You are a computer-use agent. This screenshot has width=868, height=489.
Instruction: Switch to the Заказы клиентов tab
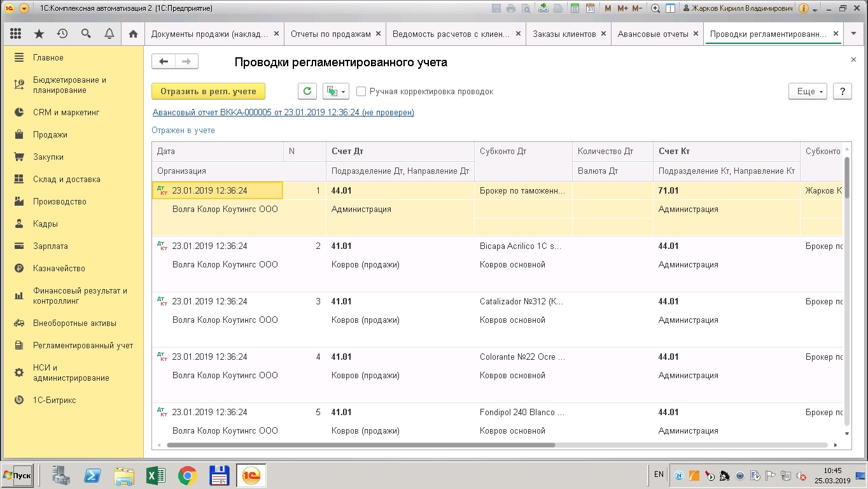coord(564,34)
